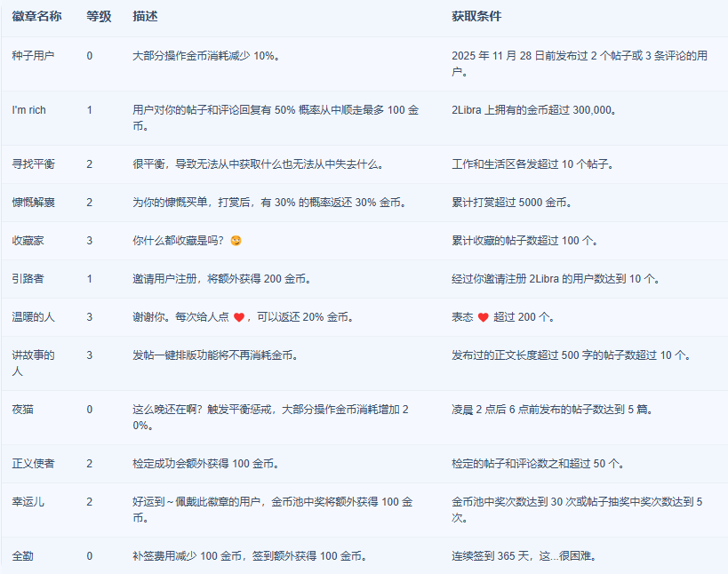728x574 pixels.
Task: Click the 全勤 badge name
Action: click(22, 556)
